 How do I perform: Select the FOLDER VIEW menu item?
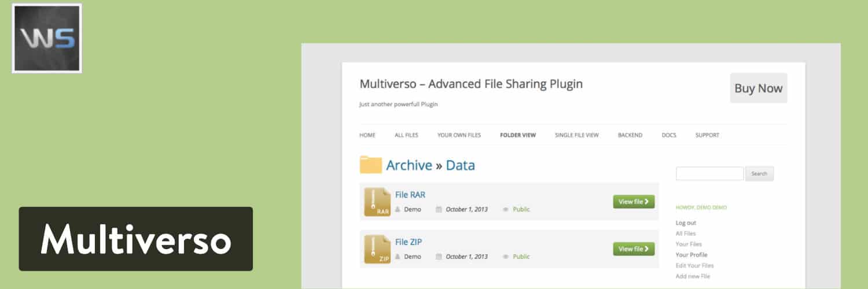[x=518, y=135]
